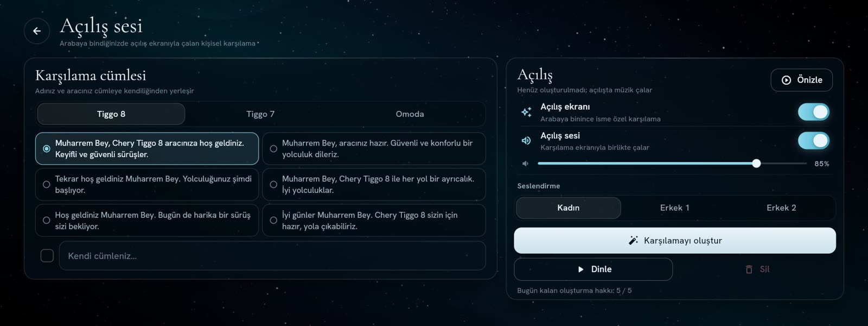The width and height of the screenshot is (868, 326).
Task: Click the magic wand icon in Karşılamayı oluştur
Action: point(633,240)
